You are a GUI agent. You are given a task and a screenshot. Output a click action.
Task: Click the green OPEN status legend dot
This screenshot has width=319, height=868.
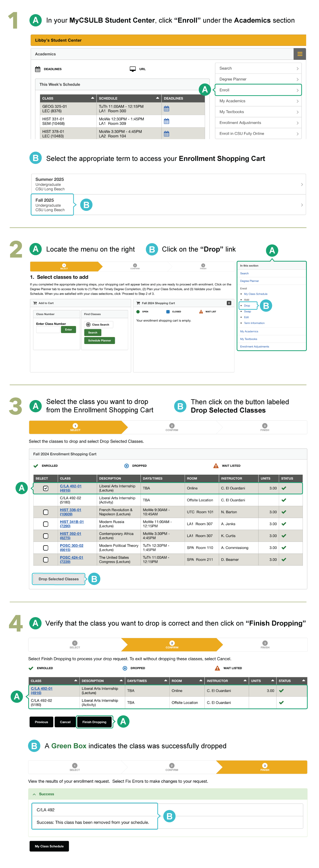click(x=138, y=312)
